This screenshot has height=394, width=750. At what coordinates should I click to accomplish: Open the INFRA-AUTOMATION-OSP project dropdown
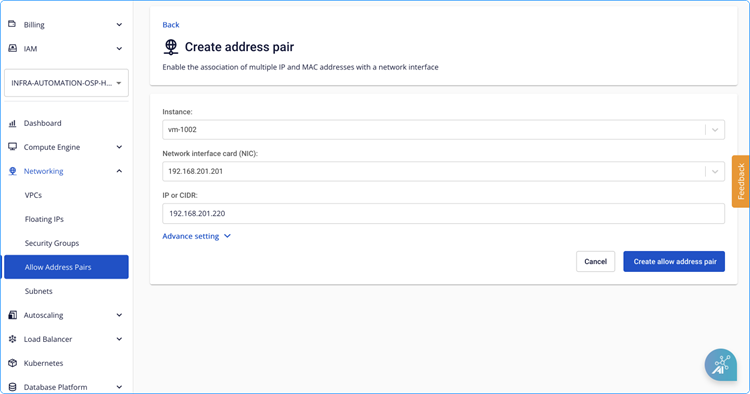click(66, 83)
